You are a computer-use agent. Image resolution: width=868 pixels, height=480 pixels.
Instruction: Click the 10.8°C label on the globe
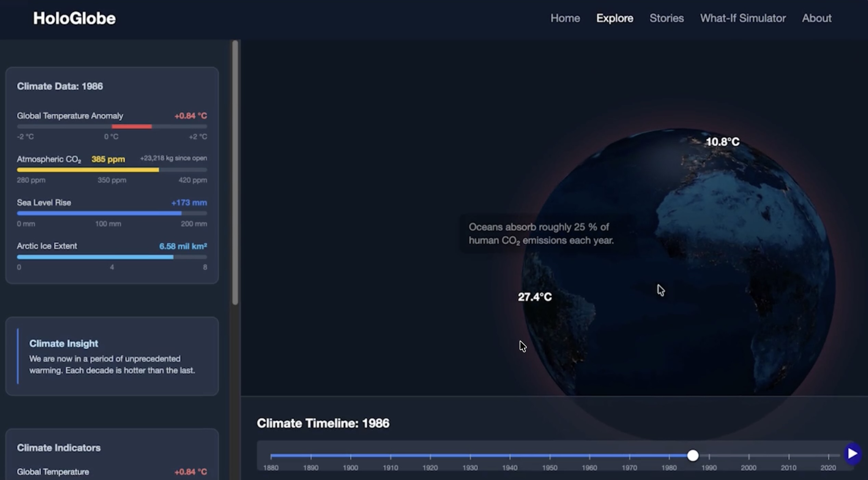[722, 142]
